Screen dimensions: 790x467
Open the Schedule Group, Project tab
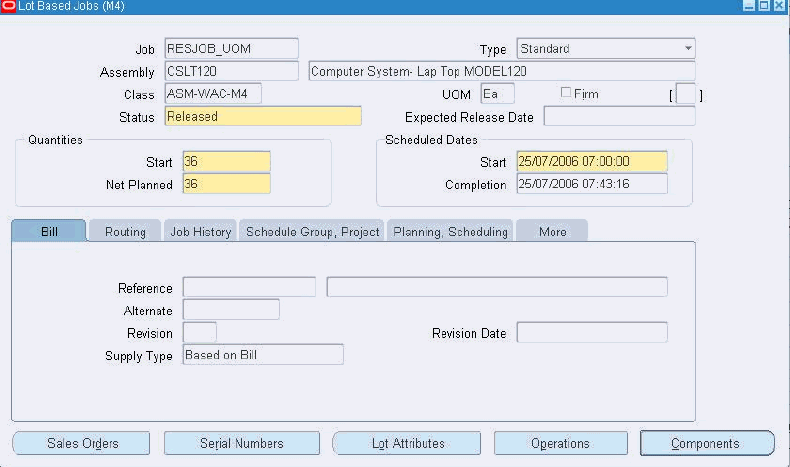coord(312,231)
